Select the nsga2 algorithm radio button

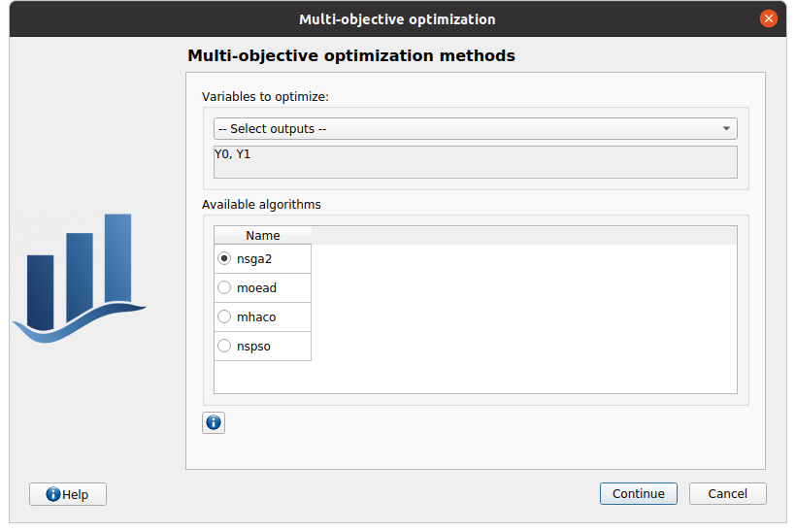point(225,258)
